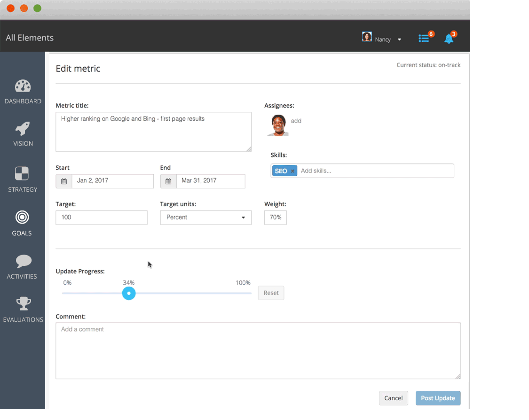Click the Add a comment text area
Image resolution: width=529 pixels, height=420 pixels.
tap(258, 351)
